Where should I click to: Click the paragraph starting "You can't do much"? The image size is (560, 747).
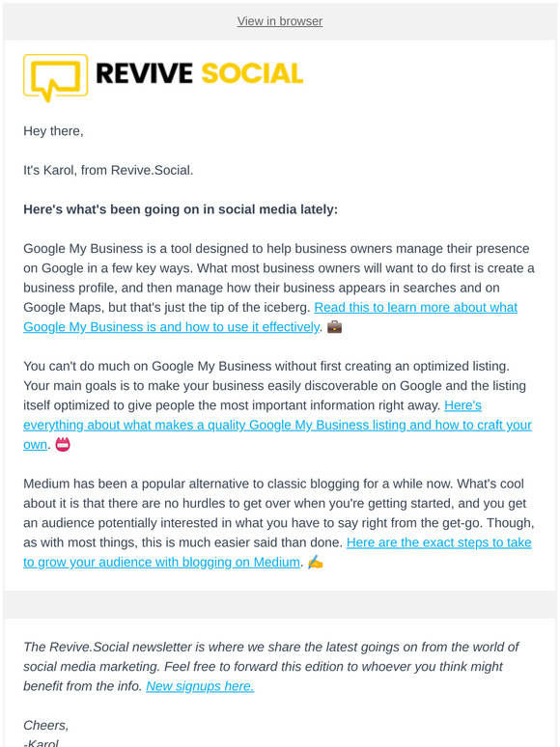tap(277, 405)
